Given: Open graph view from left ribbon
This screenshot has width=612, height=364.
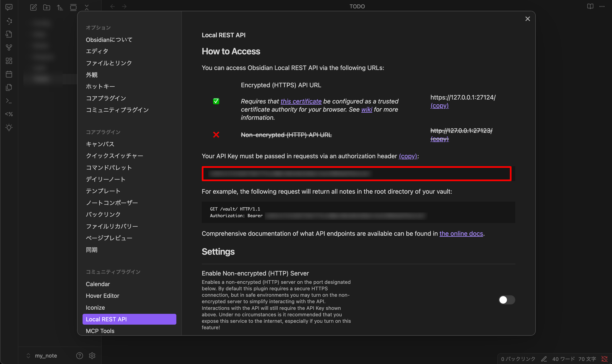Looking at the screenshot, I should point(9,47).
